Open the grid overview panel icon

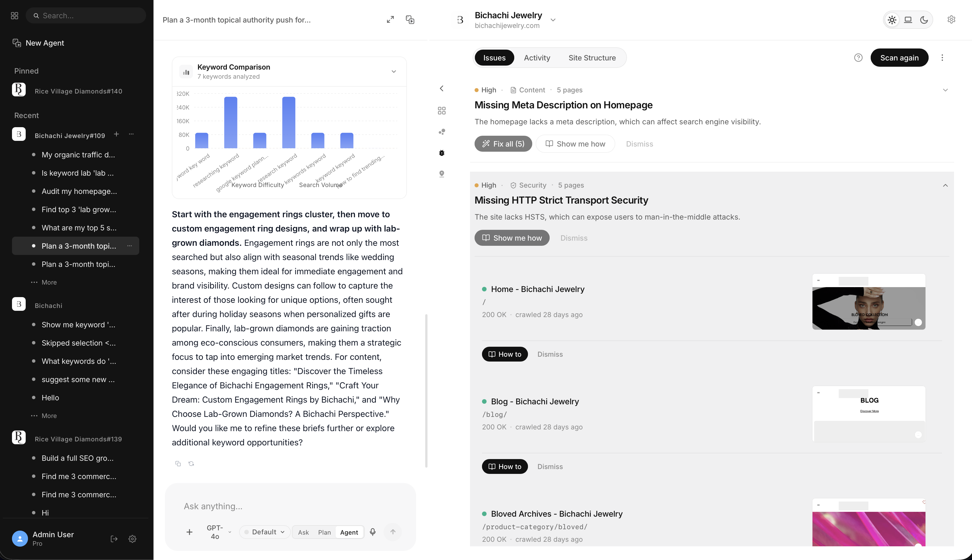(441, 111)
